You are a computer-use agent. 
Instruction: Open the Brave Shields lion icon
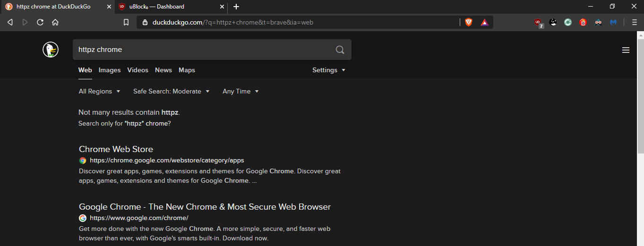click(469, 22)
